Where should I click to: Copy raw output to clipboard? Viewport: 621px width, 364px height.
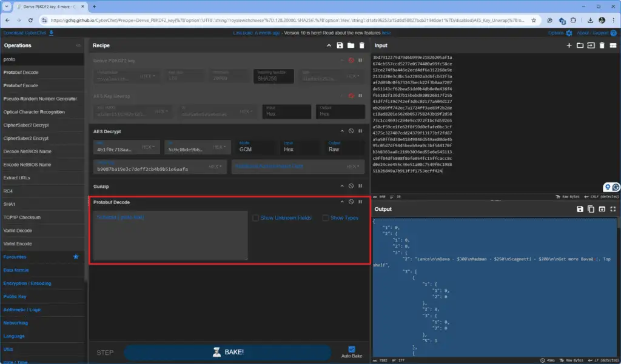coord(591,209)
